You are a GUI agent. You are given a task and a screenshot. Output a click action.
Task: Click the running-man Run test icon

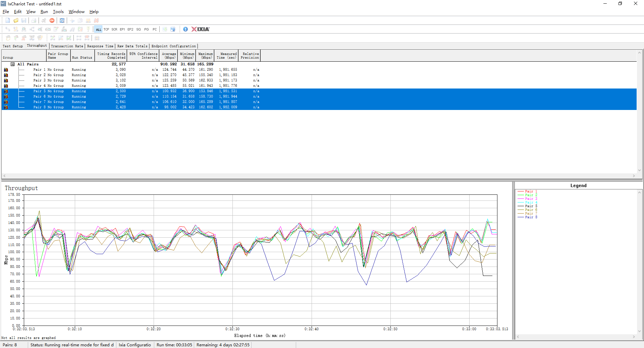(44, 20)
